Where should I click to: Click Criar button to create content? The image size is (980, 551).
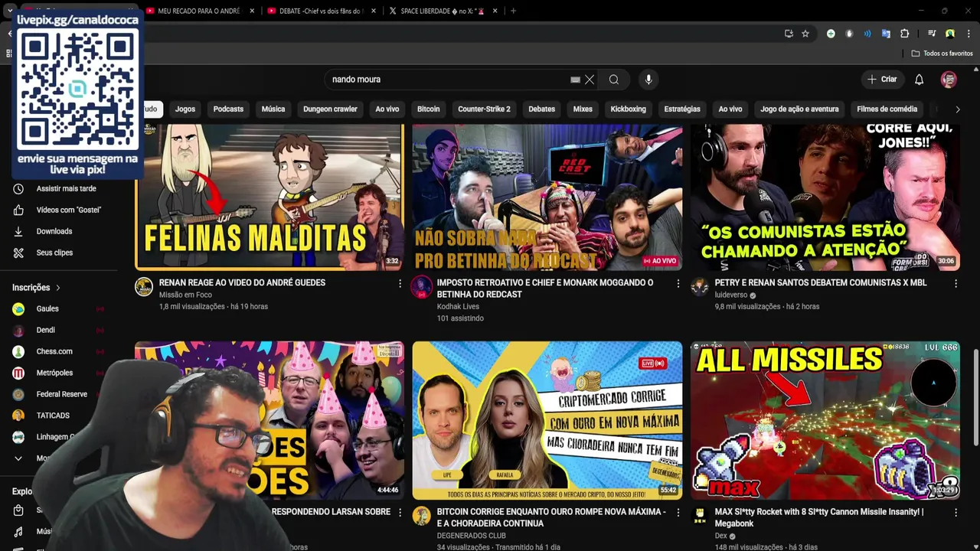tap(882, 80)
